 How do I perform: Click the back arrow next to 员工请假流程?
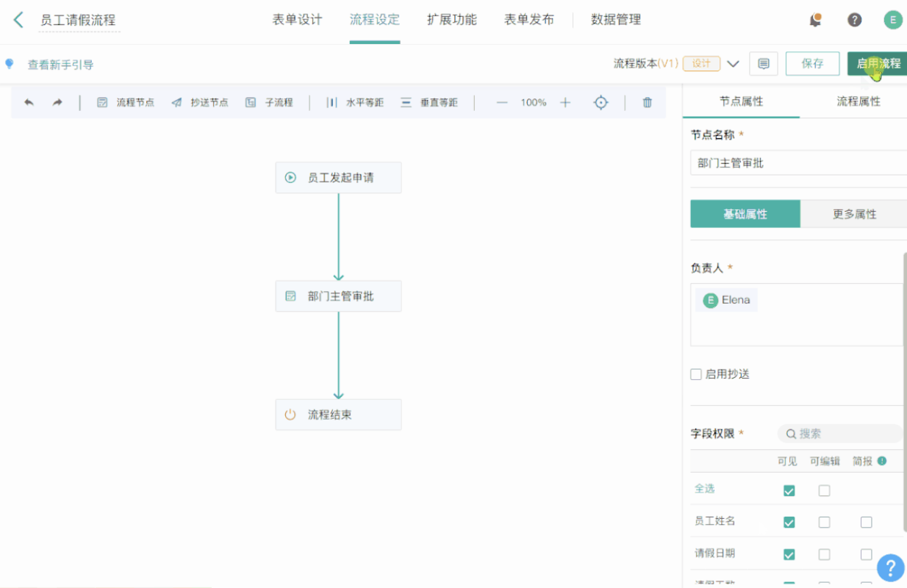pyautogui.click(x=18, y=20)
